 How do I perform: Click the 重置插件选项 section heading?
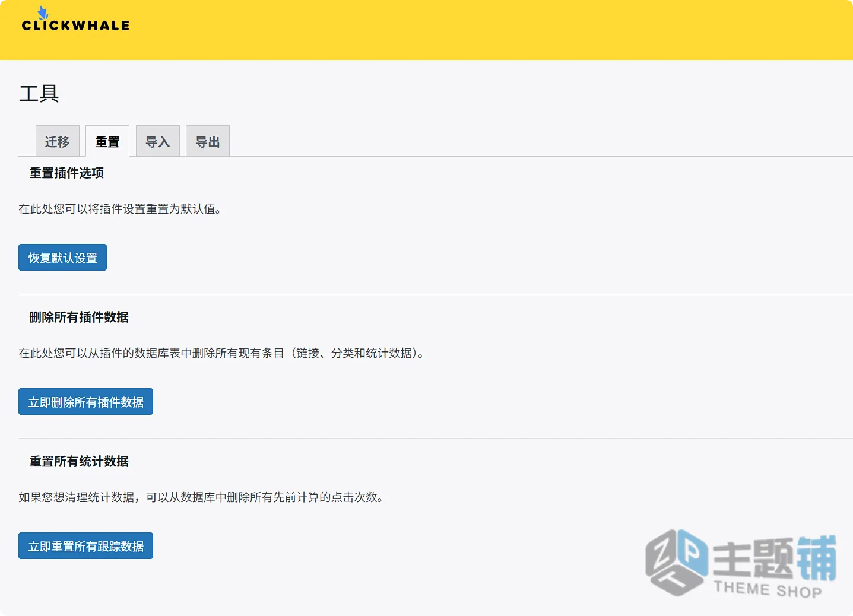pyautogui.click(x=66, y=173)
